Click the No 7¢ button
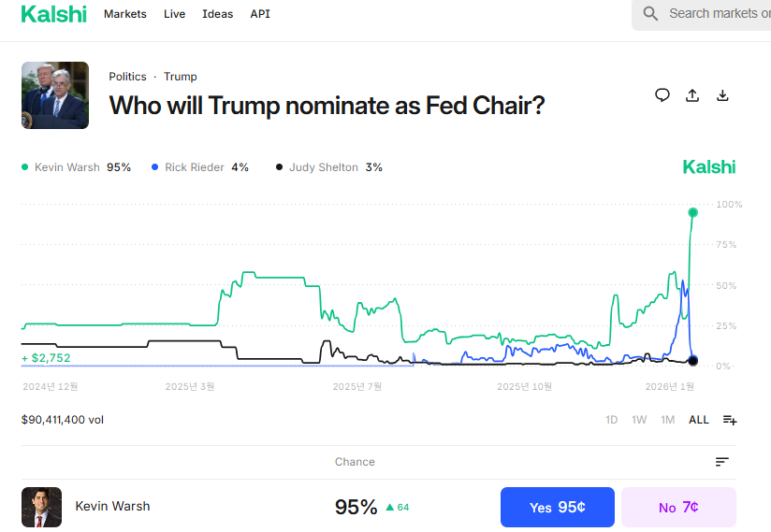Viewport: 771px width, 532px height. [x=678, y=507]
